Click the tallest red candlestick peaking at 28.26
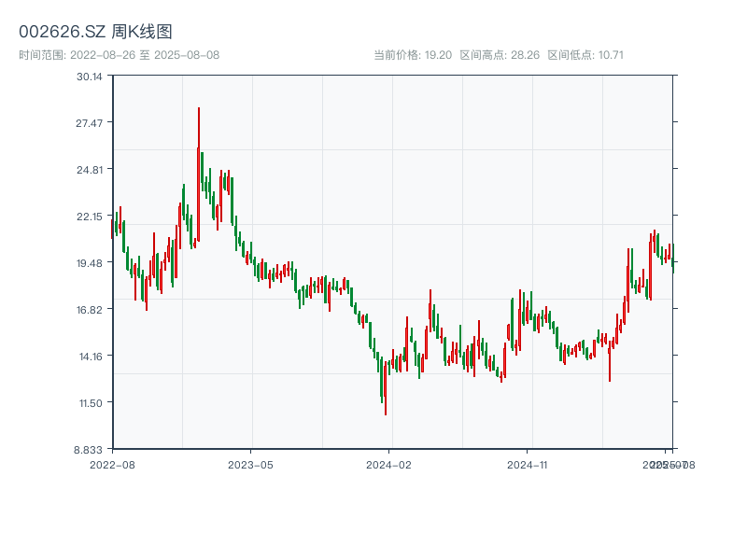 [x=199, y=175]
